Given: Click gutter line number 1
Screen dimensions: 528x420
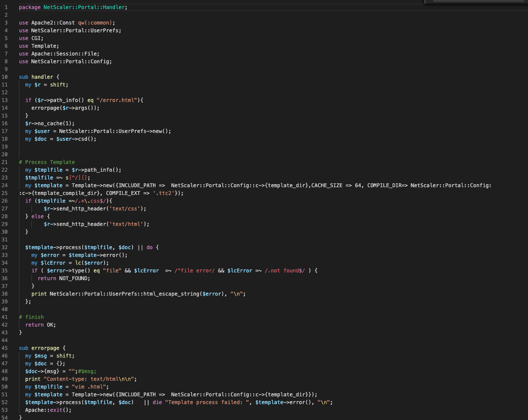Looking at the screenshot, I should click(x=6, y=7).
